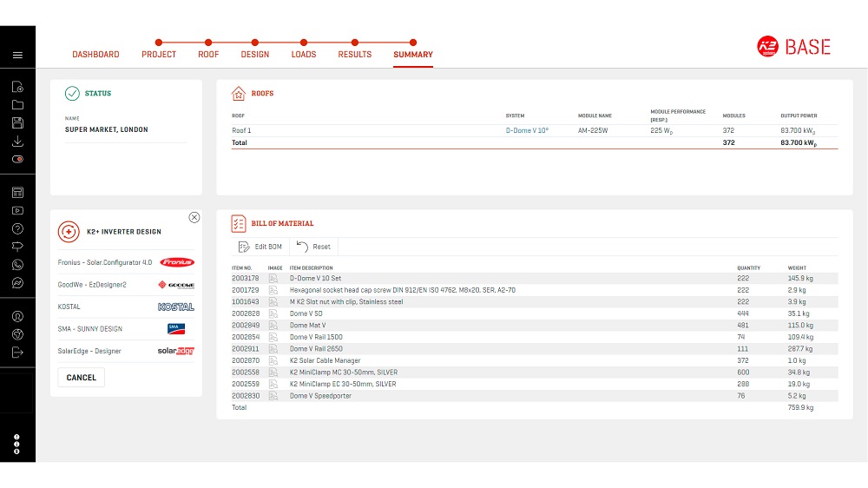The height and width of the screenshot is (488, 868).
Task: Click the new project file icon
Action: [x=17, y=87]
